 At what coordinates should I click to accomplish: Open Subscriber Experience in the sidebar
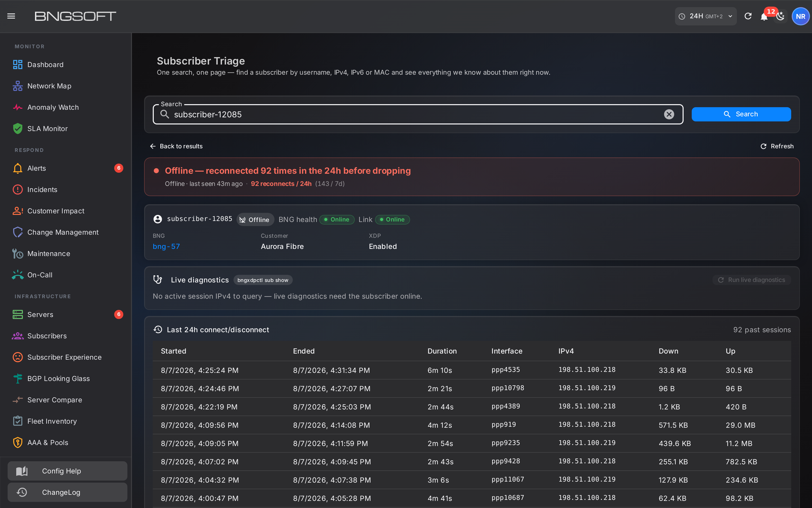pos(66,357)
